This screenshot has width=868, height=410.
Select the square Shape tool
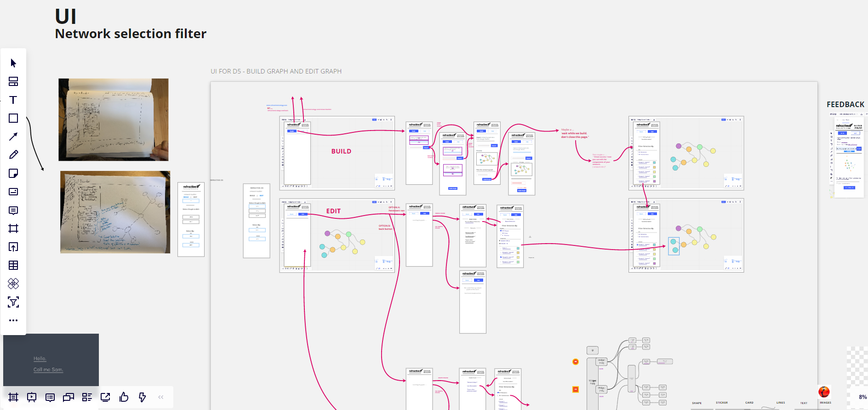click(x=13, y=118)
